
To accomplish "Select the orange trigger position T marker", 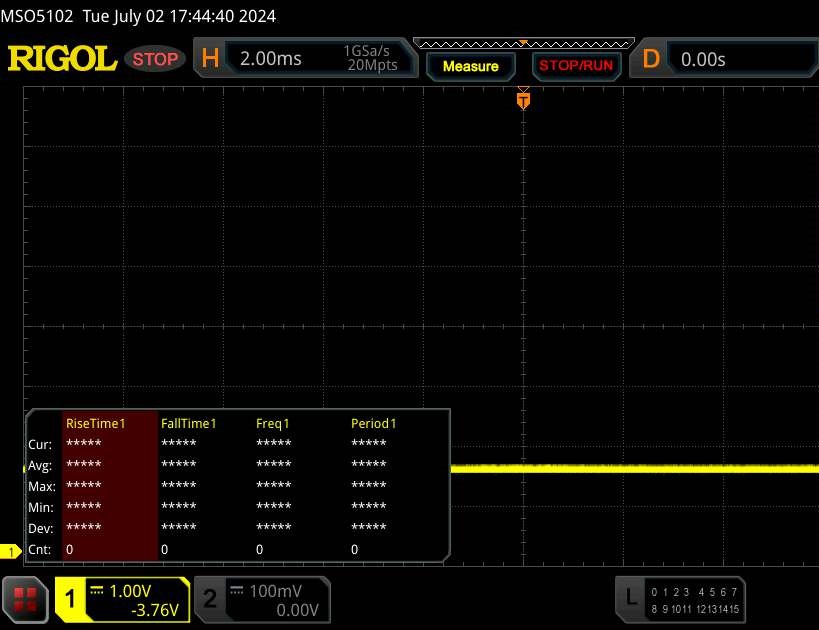I will point(523,100).
